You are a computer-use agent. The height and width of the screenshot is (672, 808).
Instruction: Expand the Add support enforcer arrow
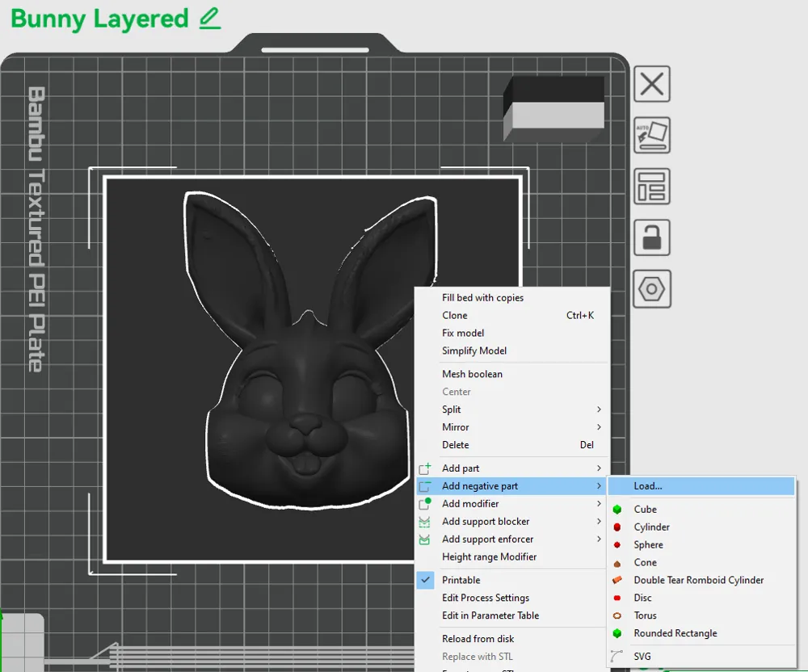pos(599,540)
